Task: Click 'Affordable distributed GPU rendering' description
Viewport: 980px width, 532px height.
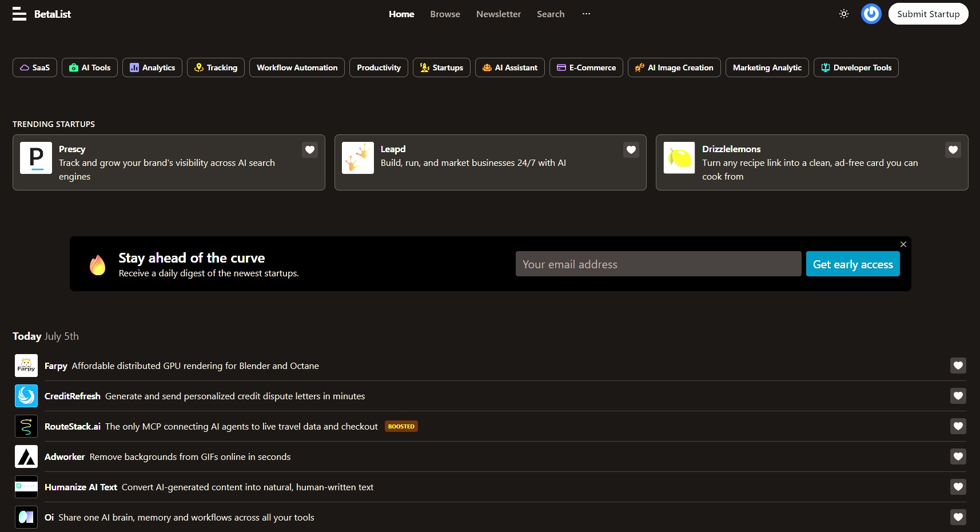Action: click(195, 366)
